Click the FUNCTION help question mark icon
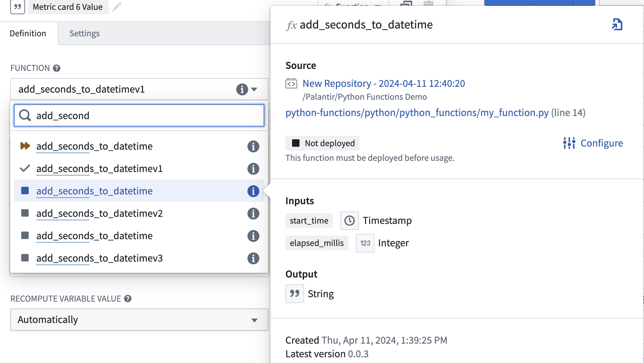This screenshot has height=363, width=644. (57, 68)
